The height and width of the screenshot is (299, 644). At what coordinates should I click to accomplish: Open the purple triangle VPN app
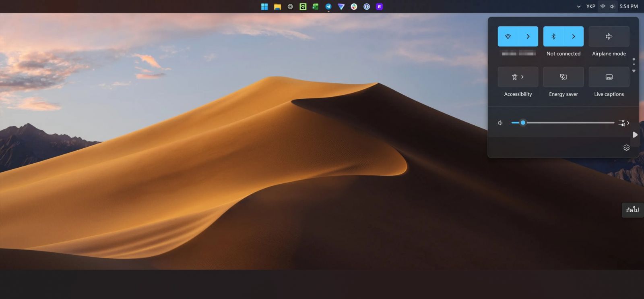341,6
